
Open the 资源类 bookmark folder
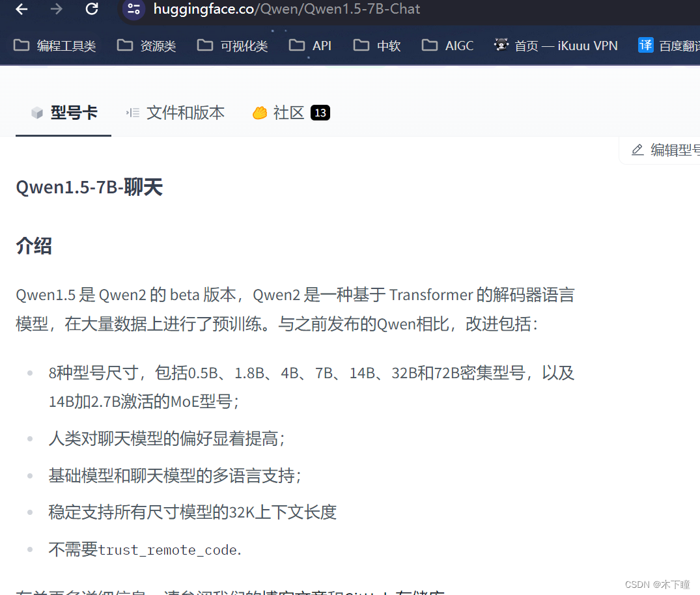pyautogui.click(x=147, y=45)
